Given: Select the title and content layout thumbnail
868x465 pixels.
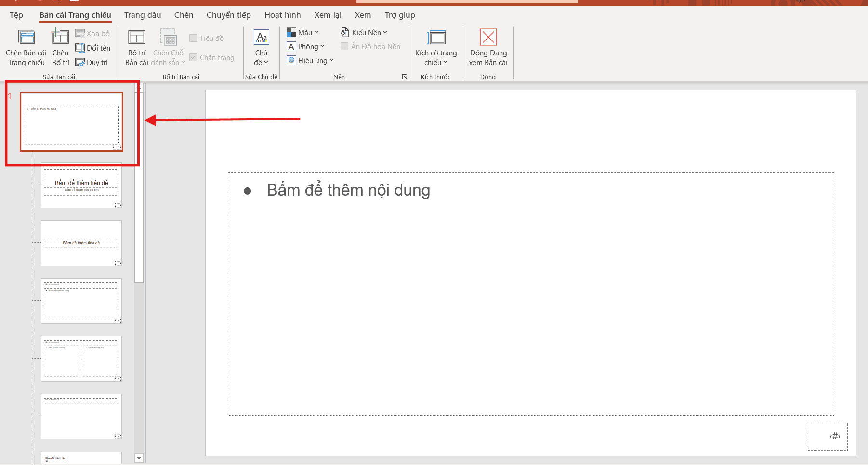Looking at the screenshot, I should point(81,301).
